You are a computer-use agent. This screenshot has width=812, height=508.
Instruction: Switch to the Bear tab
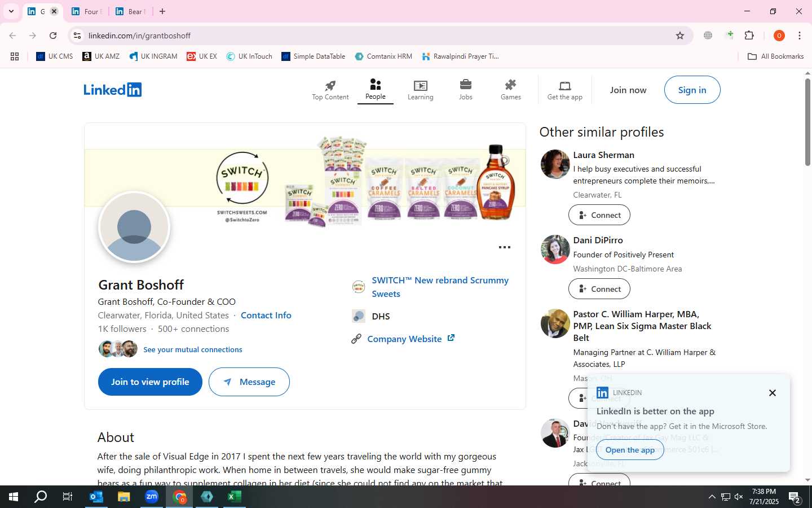coord(131,11)
